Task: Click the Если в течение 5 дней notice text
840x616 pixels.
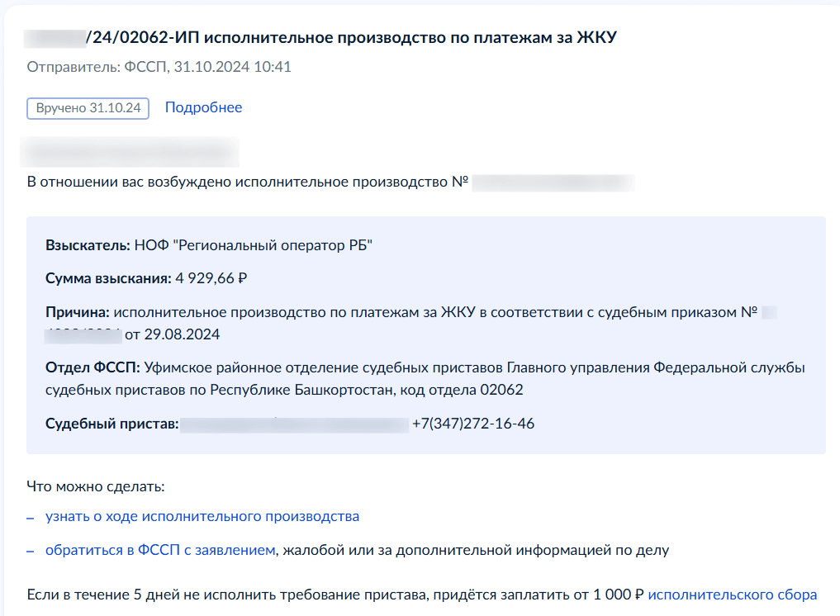Action: coord(421,595)
